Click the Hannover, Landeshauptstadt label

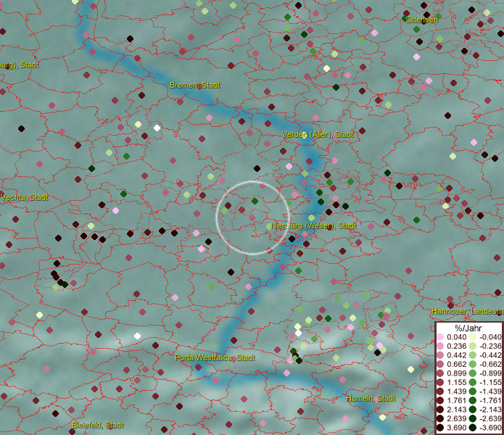(x=467, y=311)
